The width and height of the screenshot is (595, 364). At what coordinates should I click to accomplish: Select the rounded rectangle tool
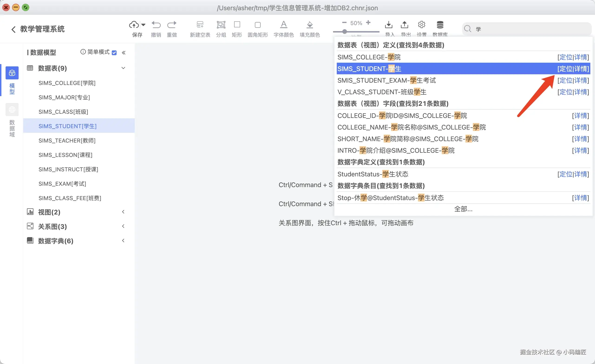tap(258, 25)
